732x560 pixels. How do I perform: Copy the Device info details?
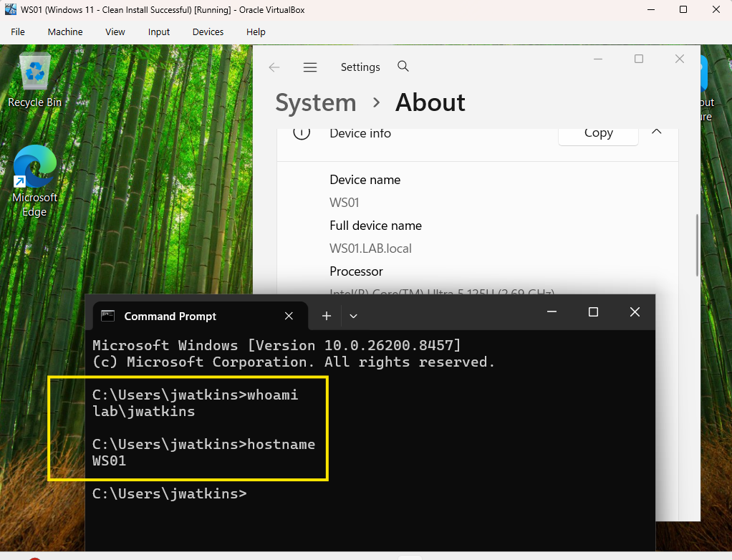[x=598, y=135]
